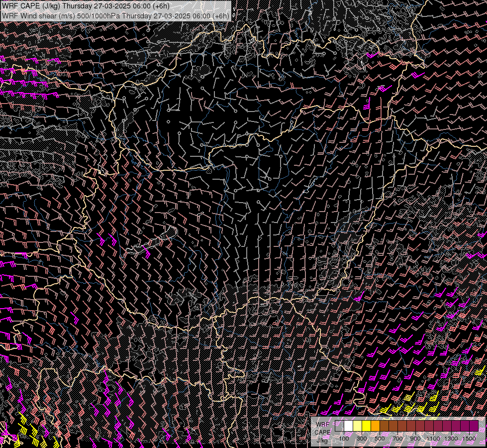This screenshot has width=487, height=448.
Task: Click the '1100' legend value label
Action: [433, 439]
